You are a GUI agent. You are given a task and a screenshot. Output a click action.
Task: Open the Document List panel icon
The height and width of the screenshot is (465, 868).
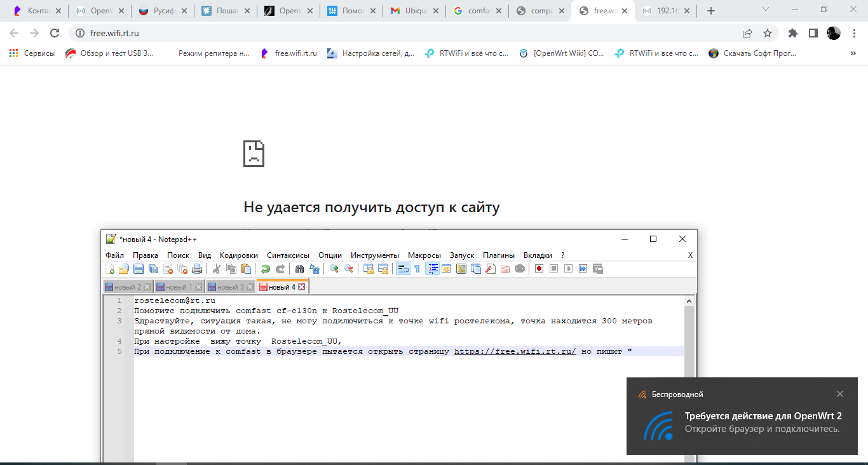[x=475, y=269]
